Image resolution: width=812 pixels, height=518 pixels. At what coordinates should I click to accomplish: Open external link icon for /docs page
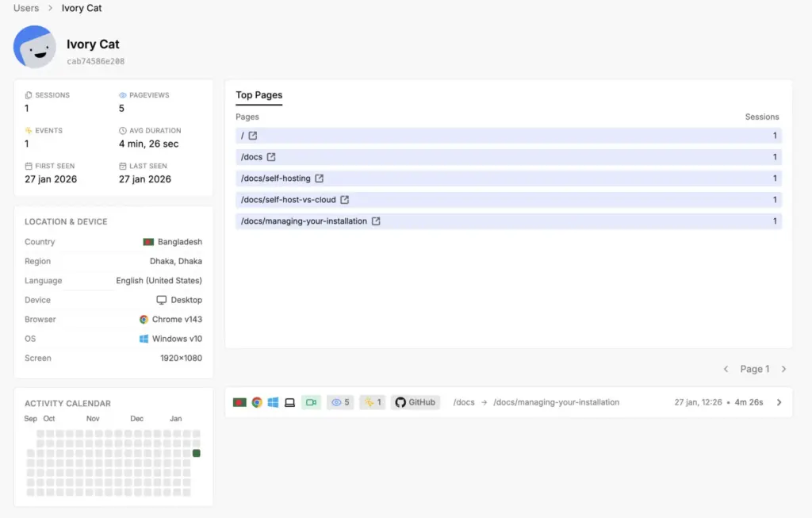[271, 157]
